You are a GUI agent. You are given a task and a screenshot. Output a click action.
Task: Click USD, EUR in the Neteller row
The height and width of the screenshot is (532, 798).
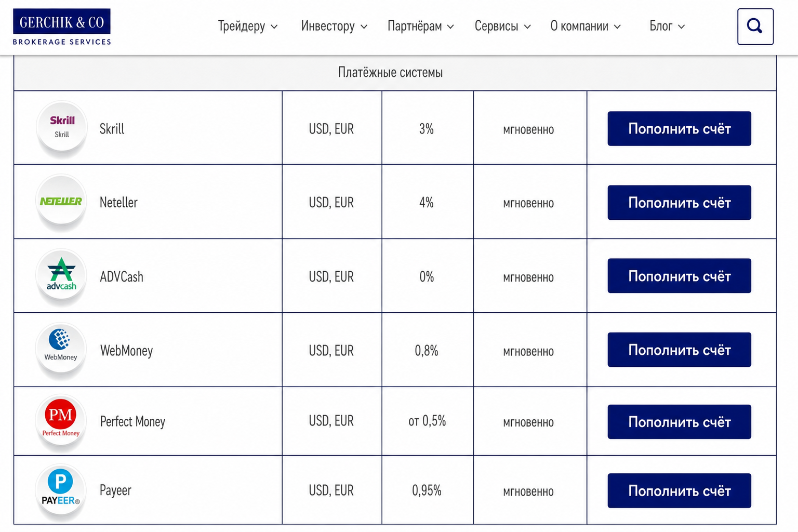point(331,203)
